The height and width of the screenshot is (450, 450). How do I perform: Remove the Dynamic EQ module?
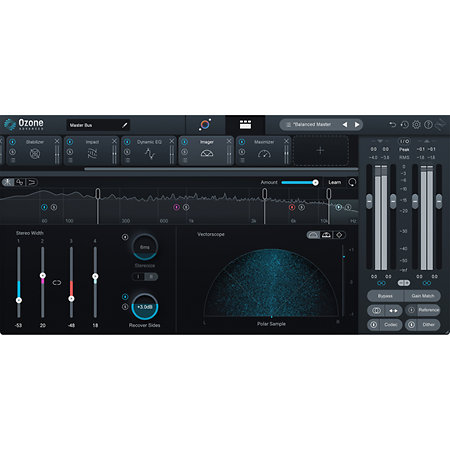(172, 141)
